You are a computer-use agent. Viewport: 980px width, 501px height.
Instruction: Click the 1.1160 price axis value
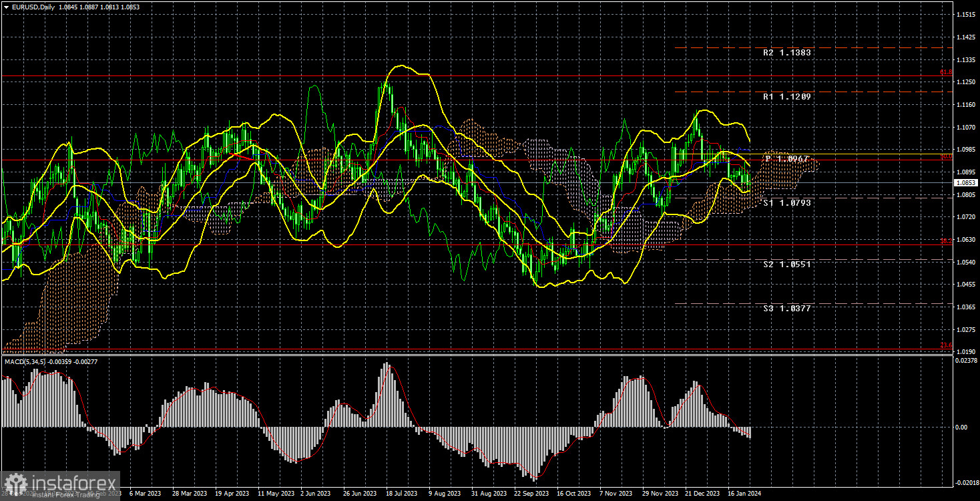coord(966,105)
